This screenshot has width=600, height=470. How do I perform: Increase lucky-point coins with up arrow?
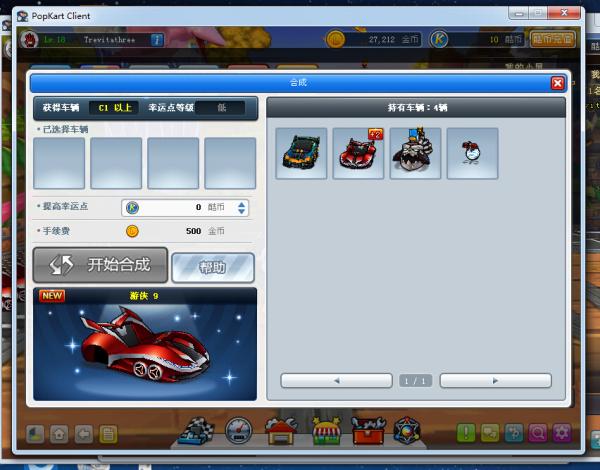[x=241, y=204]
